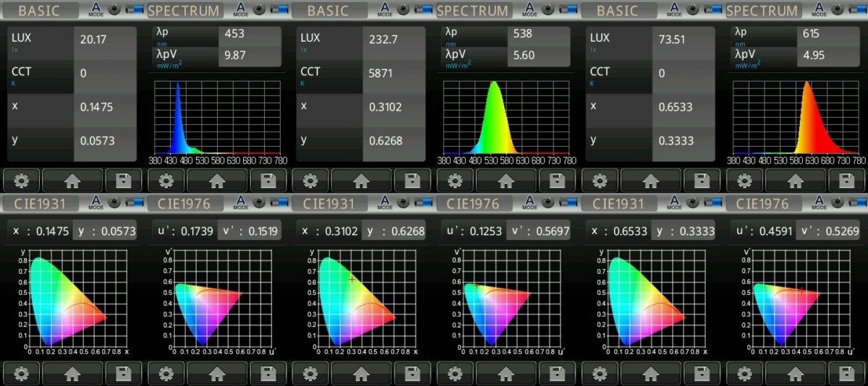Tap home icon in CIE1976 panel with u' 0.1739
This screenshot has height=386, width=868.
pos(217,373)
